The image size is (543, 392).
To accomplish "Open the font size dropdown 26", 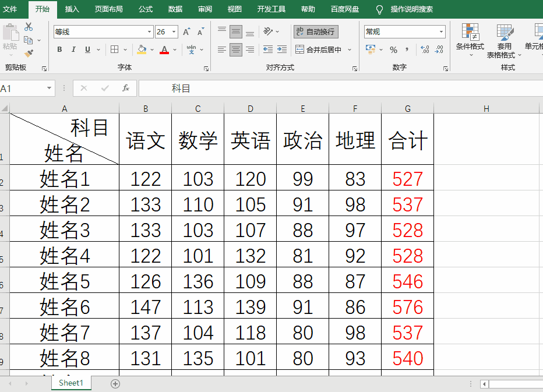I will point(174,32).
